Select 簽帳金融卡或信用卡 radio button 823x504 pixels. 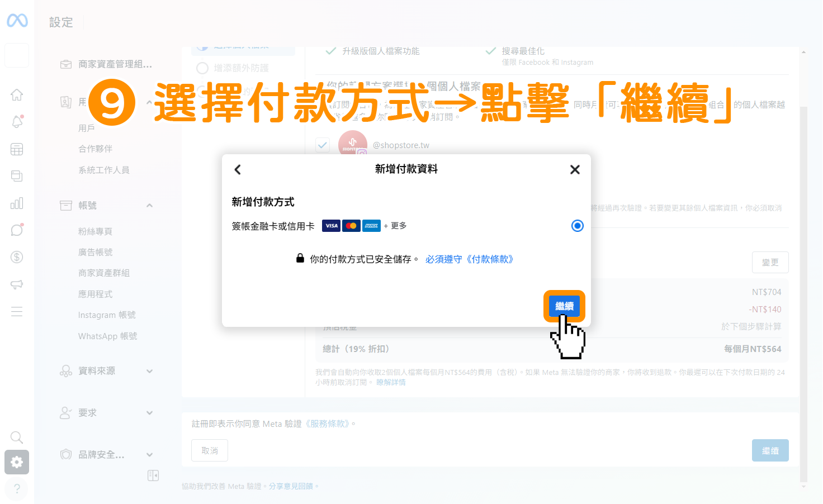tap(578, 226)
